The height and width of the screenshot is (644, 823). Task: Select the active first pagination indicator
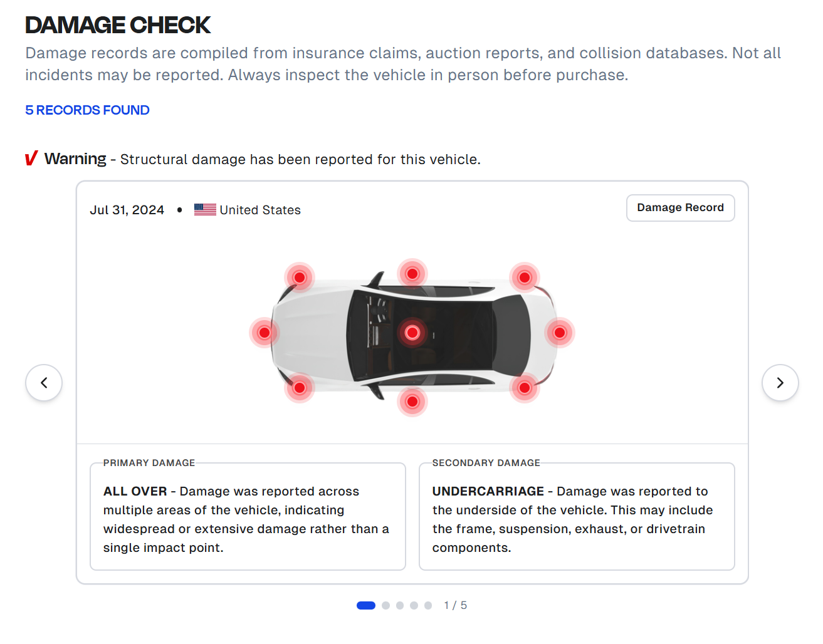366,606
